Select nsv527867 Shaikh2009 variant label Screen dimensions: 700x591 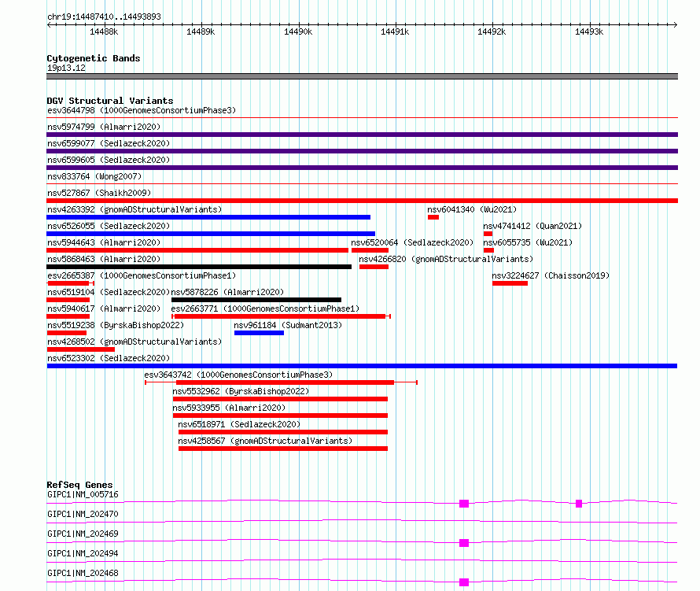[x=99, y=193]
